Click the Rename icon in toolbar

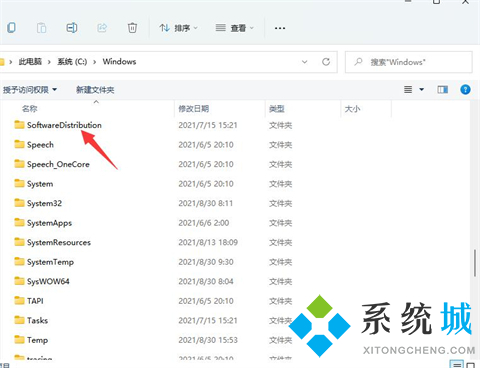coord(72,28)
